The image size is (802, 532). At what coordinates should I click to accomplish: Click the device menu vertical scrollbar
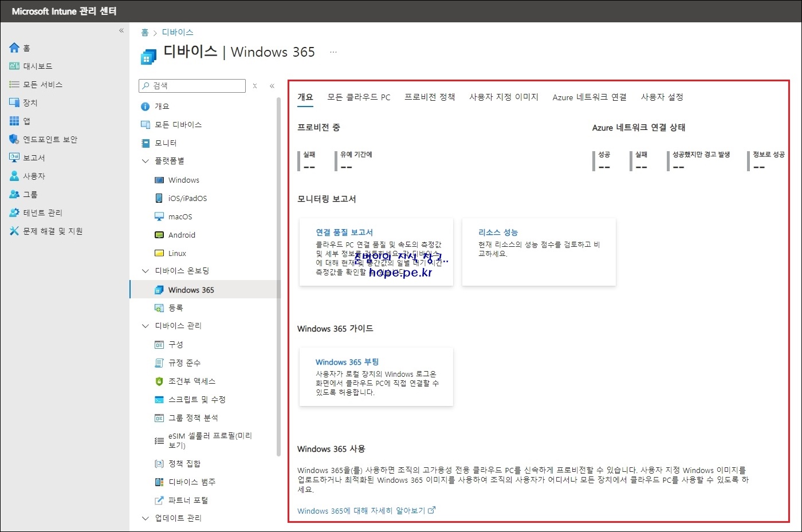coord(278,277)
